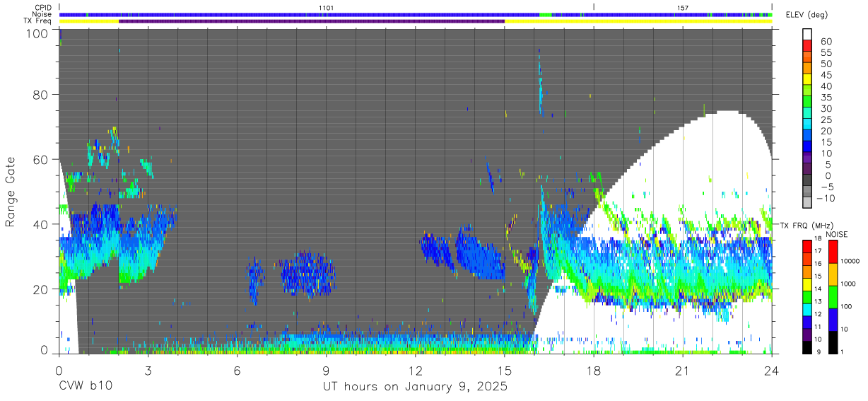
Task: Click UT hours axis tick 18
Action: click(x=594, y=370)
